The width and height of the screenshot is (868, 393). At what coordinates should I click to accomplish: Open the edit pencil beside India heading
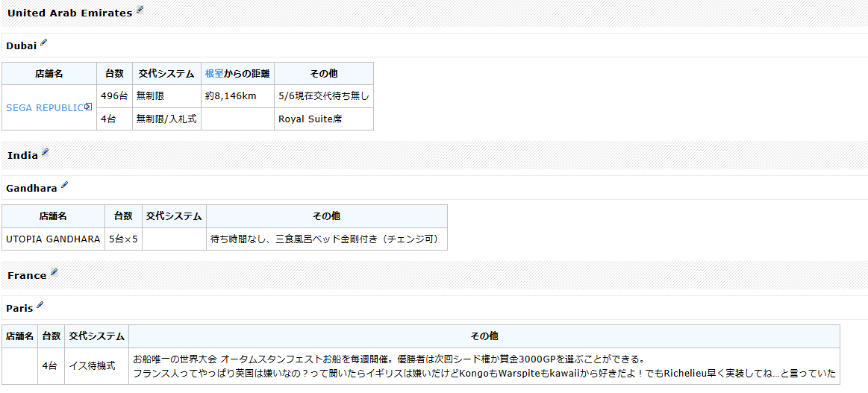[x=45, y=153]
